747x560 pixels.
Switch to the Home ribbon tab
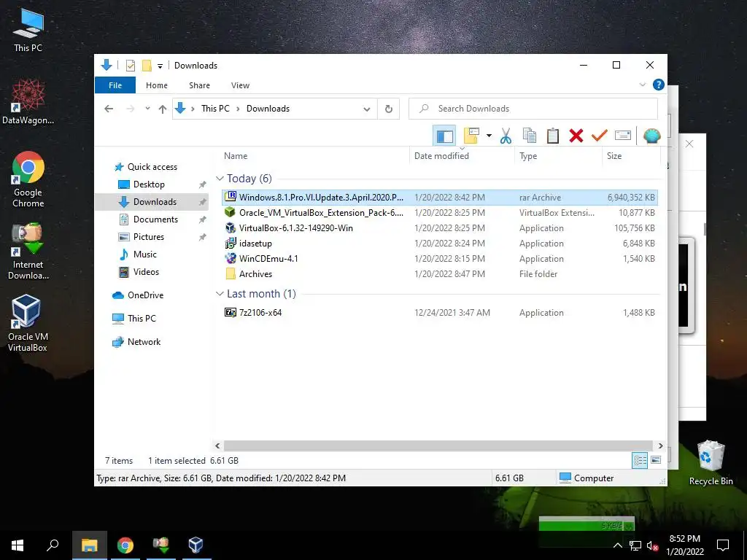tap(157, 85)
